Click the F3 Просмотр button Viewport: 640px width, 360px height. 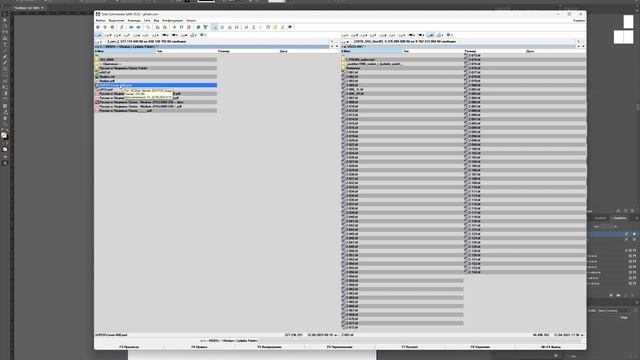(x=129, y=347)
